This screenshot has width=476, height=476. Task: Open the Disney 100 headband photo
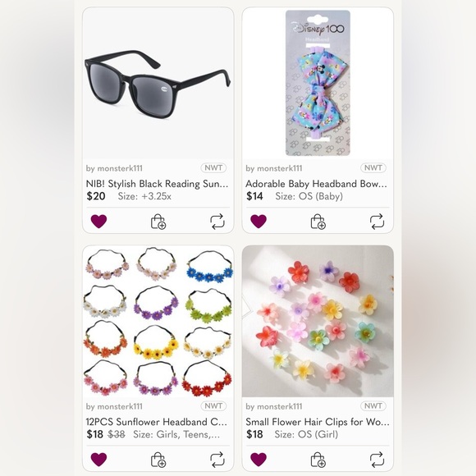(x=318, y=84)
